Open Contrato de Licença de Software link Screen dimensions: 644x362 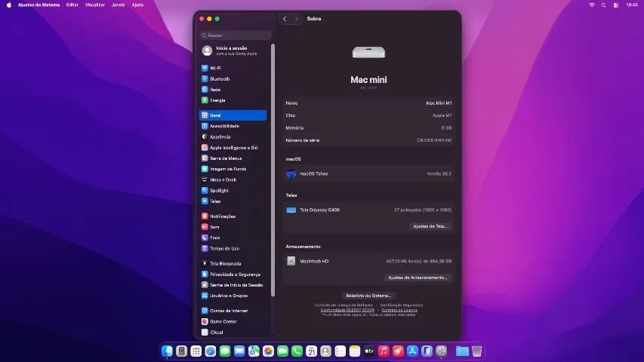click(x=344, y=305)
